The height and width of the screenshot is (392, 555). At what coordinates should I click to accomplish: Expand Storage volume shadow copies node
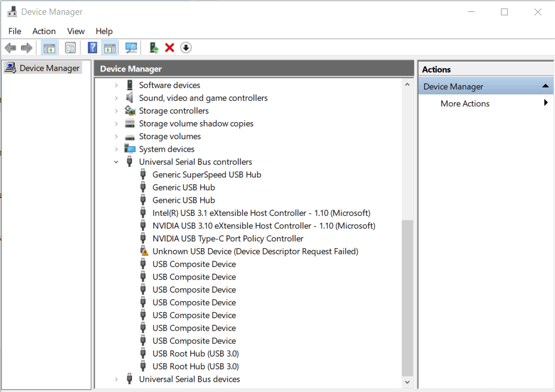click(x=116, y=123)
